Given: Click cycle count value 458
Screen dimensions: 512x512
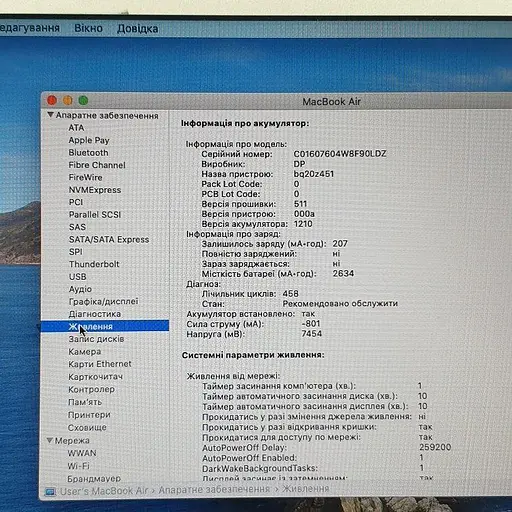Looking at the screenshot, I should [290, 294].
